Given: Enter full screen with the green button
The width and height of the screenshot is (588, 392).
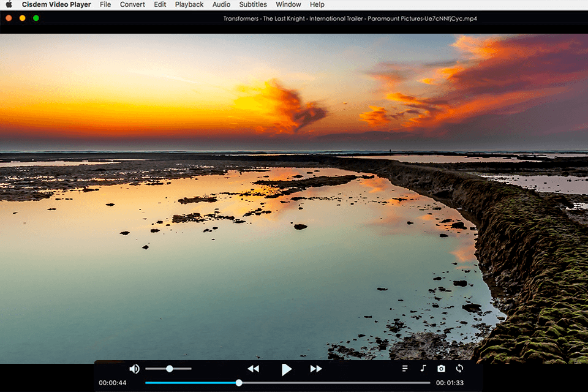Looking at the screenshot, I should [36, 18].
